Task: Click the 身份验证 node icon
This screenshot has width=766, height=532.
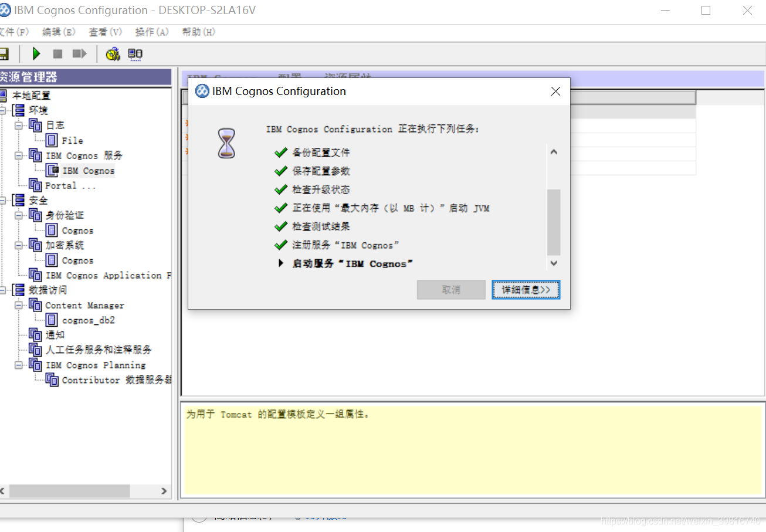Action: 35,215
